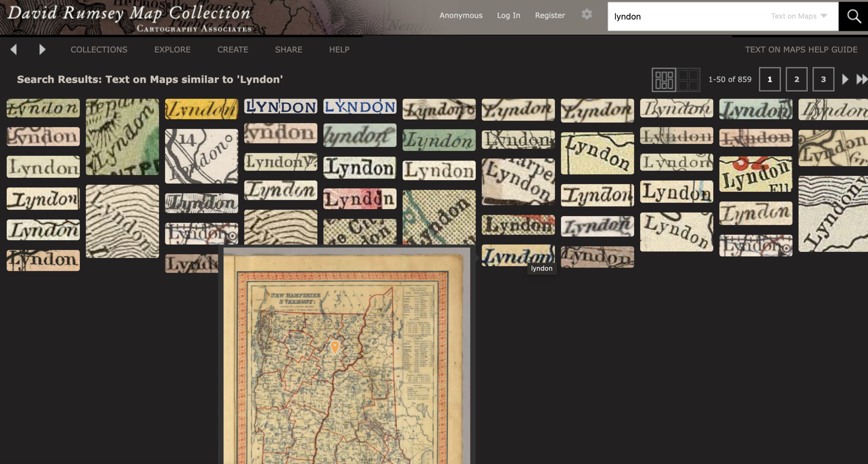Viewport: 868px width, 464px height.
Task: Click the Log In link
Action: click(508, 15)
